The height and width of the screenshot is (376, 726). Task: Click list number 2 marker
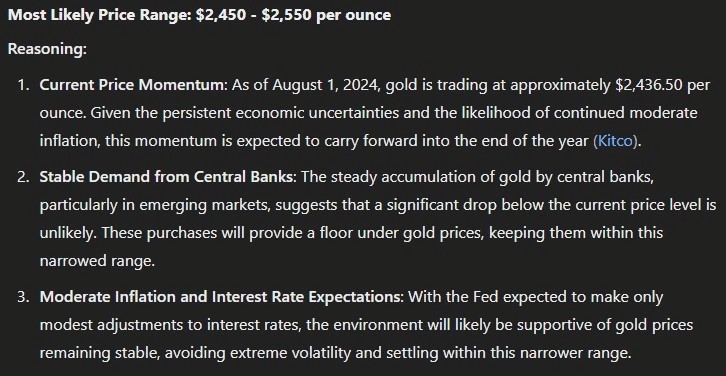[x=23, y=177]
